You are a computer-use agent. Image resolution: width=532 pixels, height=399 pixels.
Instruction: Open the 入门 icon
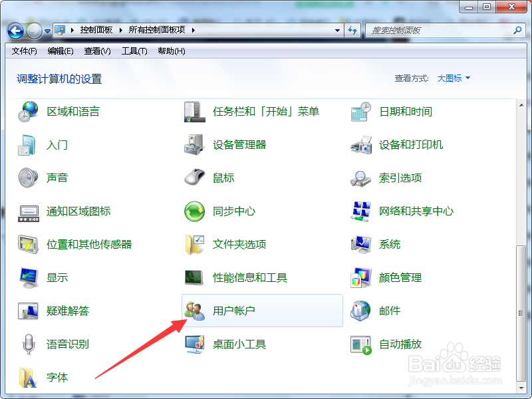tap(27, 145)
